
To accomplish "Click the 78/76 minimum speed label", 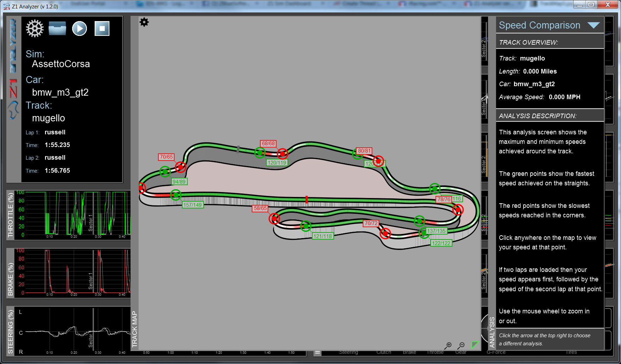I will [x=444, y=199].
